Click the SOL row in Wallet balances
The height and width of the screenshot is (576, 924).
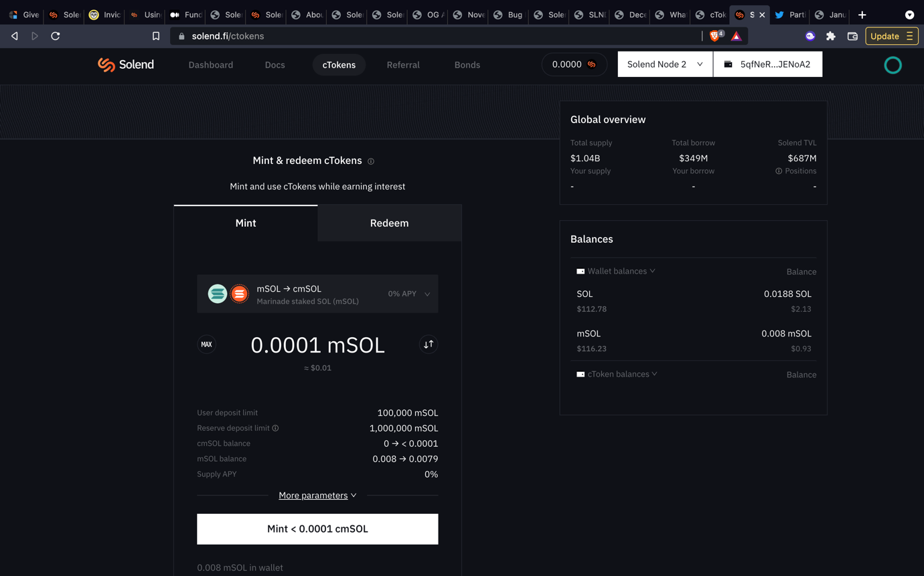pos(694,301)
